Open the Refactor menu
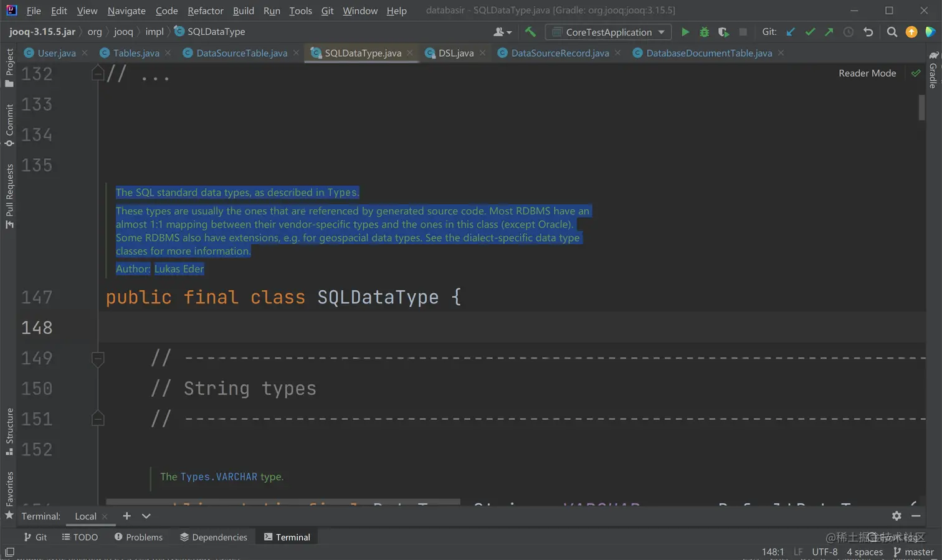 (206, 11)
